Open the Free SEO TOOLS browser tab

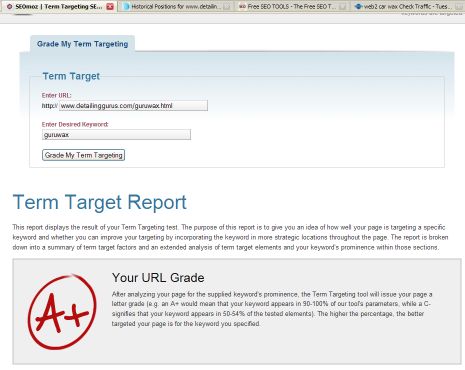click(x=292, y=6)
